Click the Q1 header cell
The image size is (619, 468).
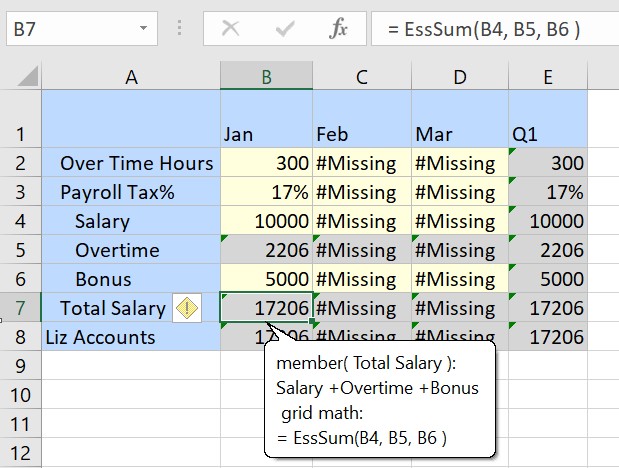pyautogui.click(x=548, y=133)
